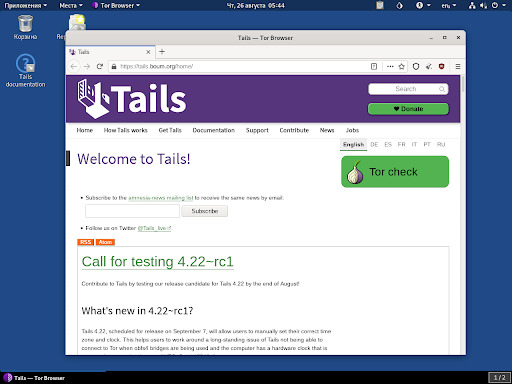Click the green Donate button
The height and width of the screenshot is (384, 512).
(408, 109)
